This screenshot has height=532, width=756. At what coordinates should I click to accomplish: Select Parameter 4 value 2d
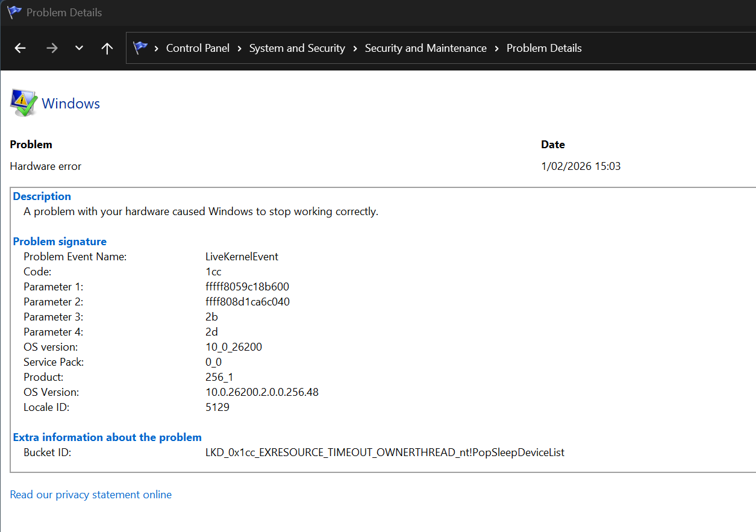[211, 332]
